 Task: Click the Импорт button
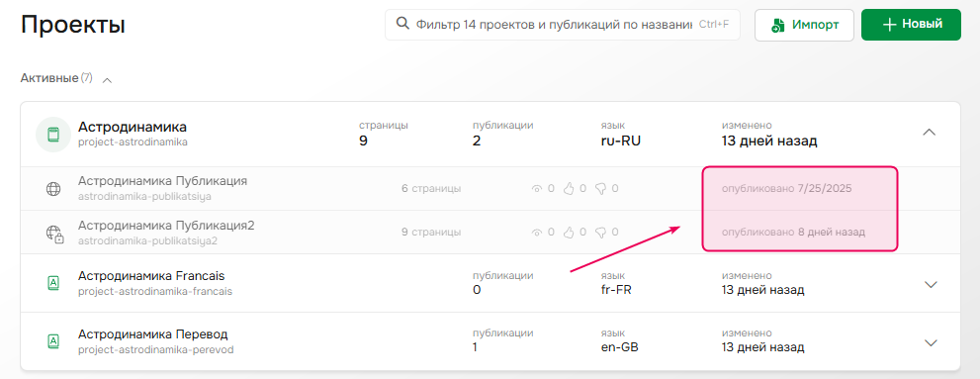(x=804, y=25)
